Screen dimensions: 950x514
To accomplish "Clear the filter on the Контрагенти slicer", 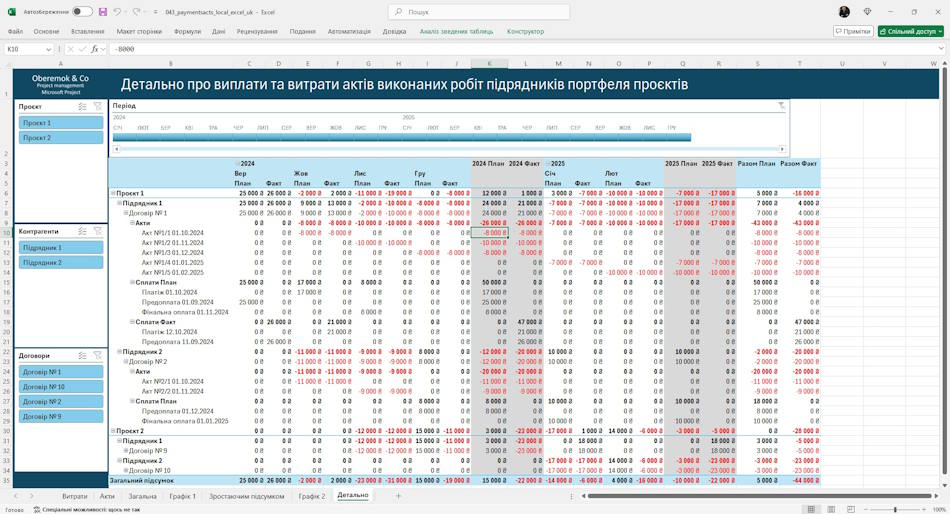I will 98,232.
